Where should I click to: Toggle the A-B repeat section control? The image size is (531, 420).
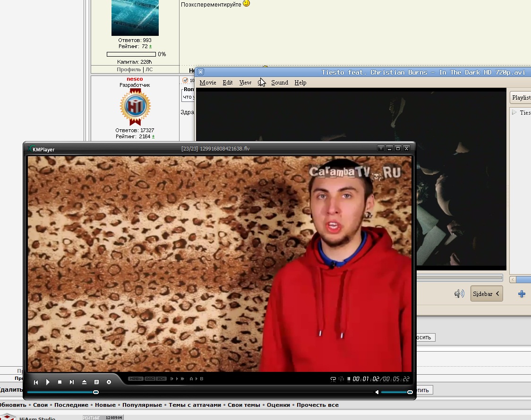[196, 378]
